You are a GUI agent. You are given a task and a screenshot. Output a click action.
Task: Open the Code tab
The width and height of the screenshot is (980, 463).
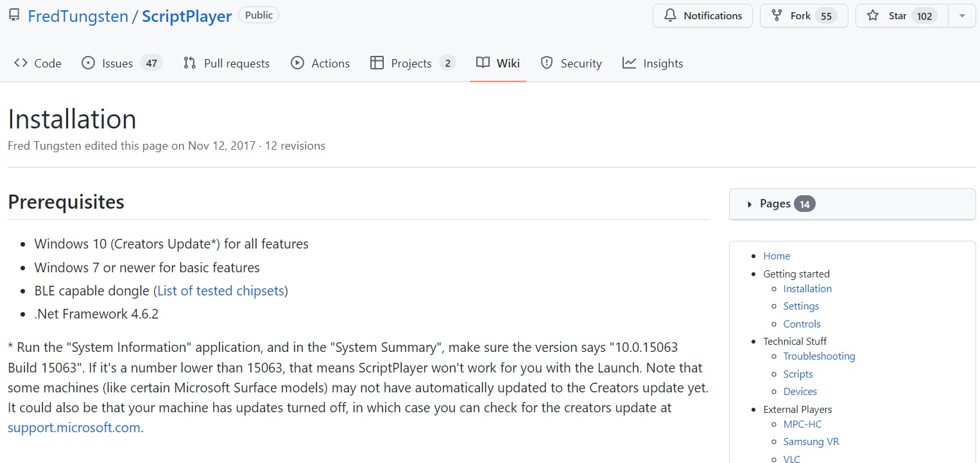point(38,63)
